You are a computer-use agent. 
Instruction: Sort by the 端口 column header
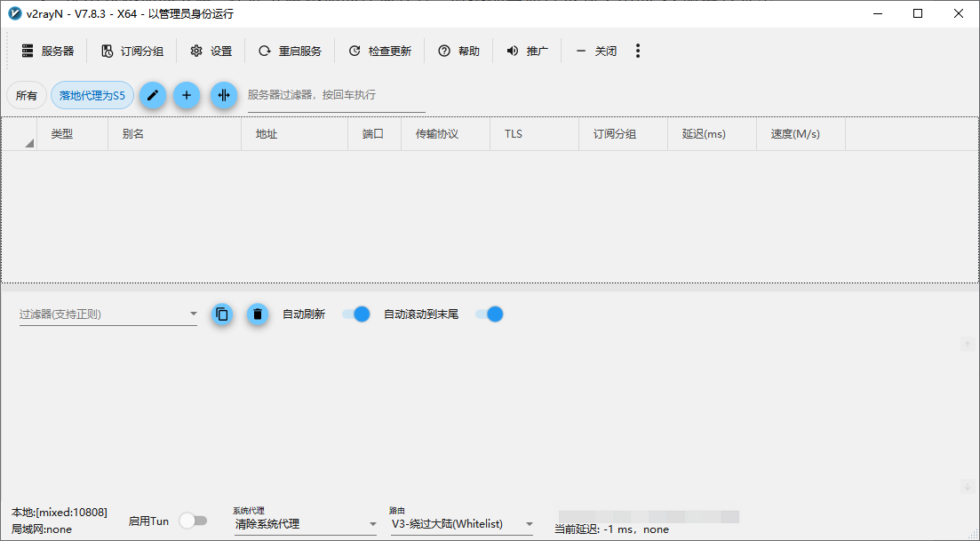(374, 134)
